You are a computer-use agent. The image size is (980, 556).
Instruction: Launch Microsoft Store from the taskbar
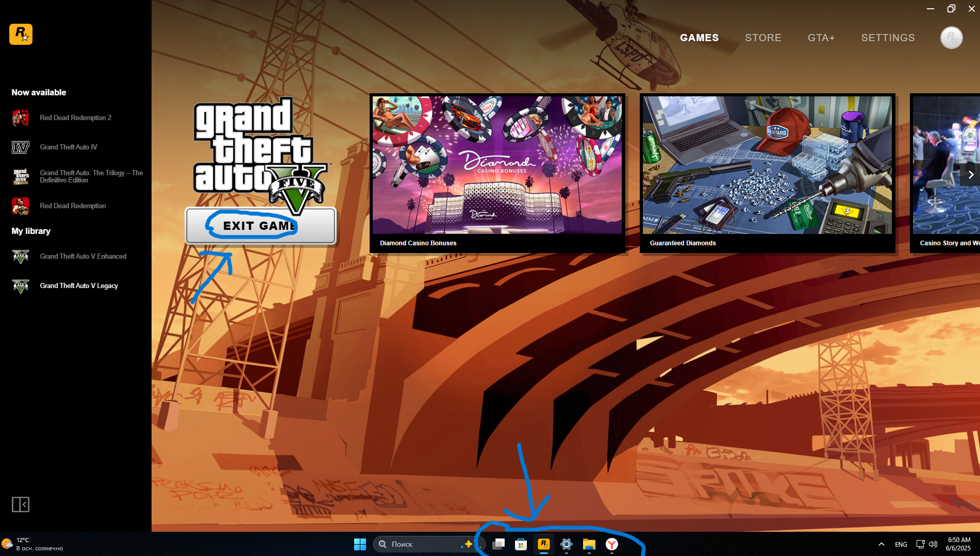tap(521, 544)
